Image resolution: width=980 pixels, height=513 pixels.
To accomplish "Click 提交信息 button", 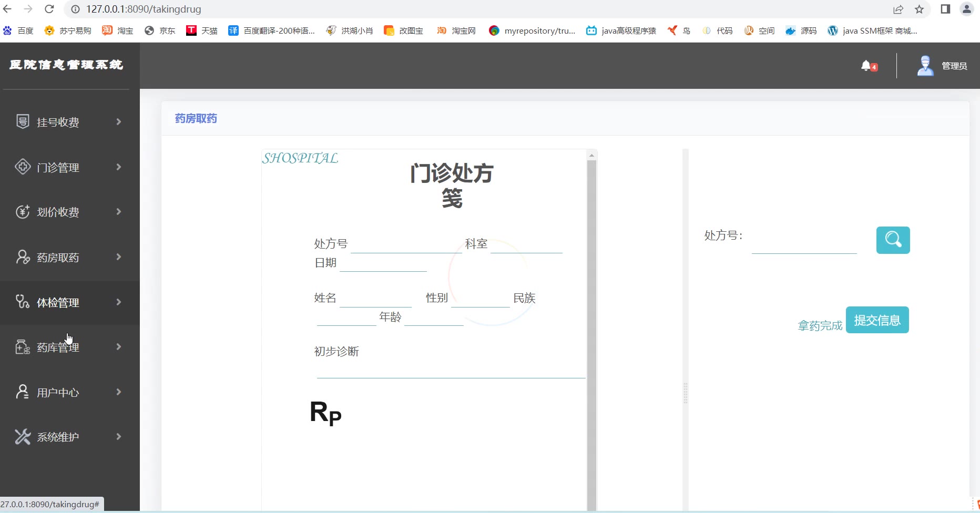I will coord(877,320).
